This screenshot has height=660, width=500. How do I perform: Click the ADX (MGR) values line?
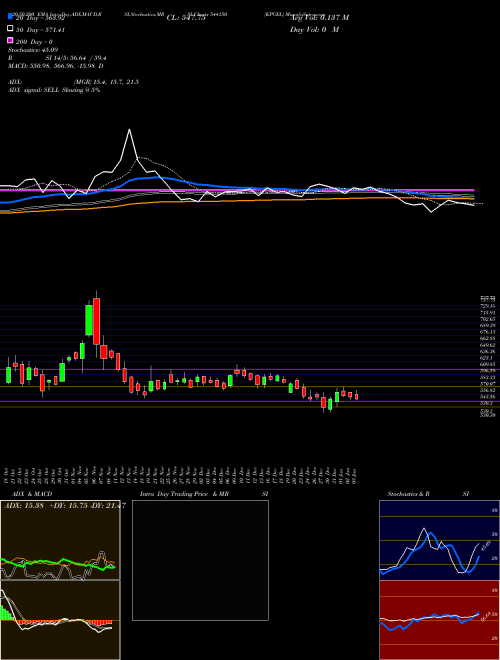coord(73,82)
